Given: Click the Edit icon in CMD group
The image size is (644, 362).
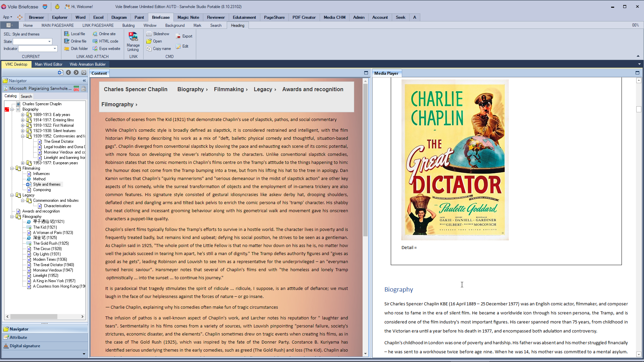Looking at the screenshot, I should coord(178,46).
